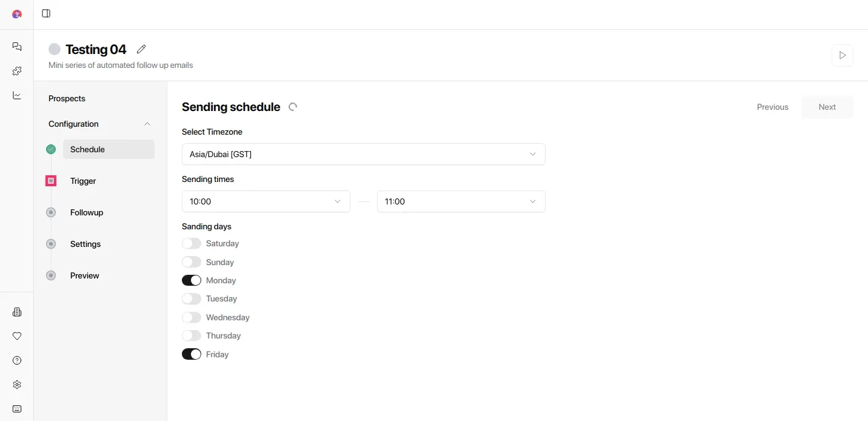Click the heart icon in sidebar
This screenshot has width=868, height=421.
point(17,336)
